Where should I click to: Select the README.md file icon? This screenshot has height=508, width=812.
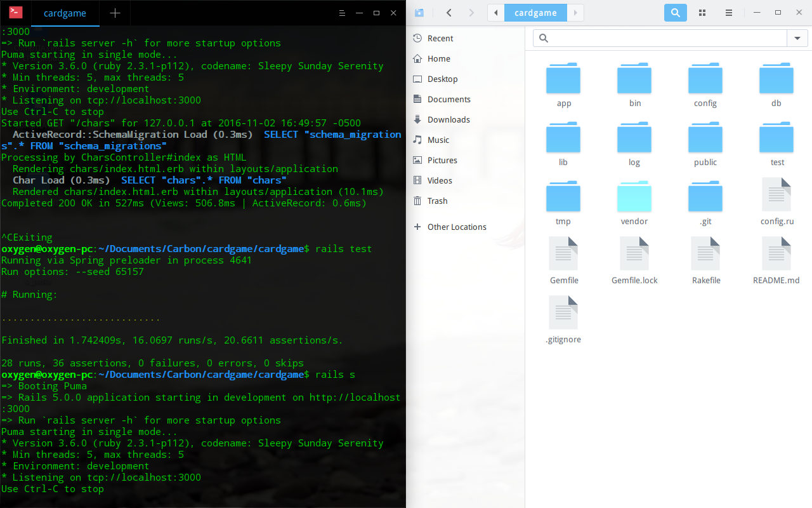[776, 254]
